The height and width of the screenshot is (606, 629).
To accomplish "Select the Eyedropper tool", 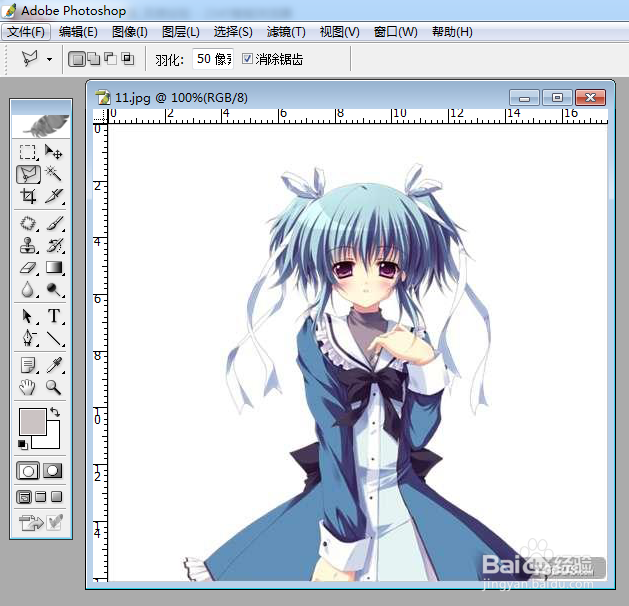I will tap(54, 365).
